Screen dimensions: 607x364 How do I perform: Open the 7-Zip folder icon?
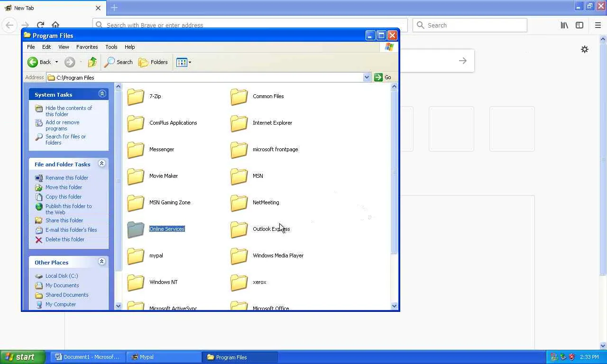[x=136, y=96]
